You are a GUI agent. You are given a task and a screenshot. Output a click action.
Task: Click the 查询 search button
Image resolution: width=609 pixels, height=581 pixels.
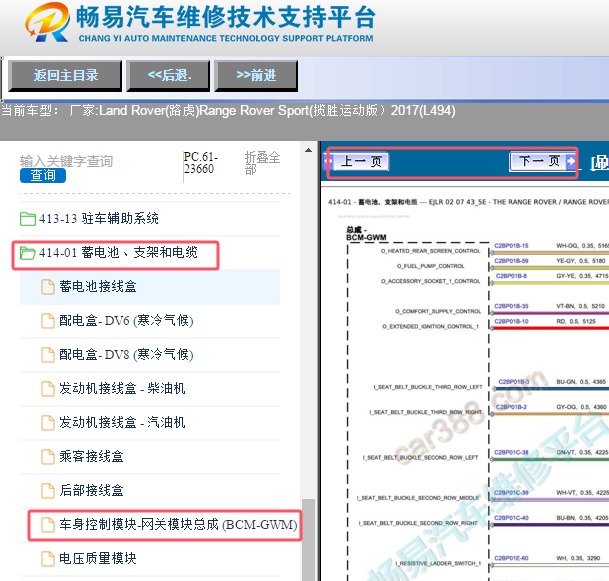point(43,175)
